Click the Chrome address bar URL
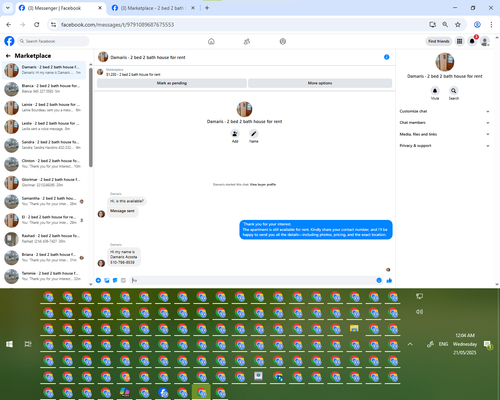The height and width of the screenshot is (400, 500). pos(117,25)
